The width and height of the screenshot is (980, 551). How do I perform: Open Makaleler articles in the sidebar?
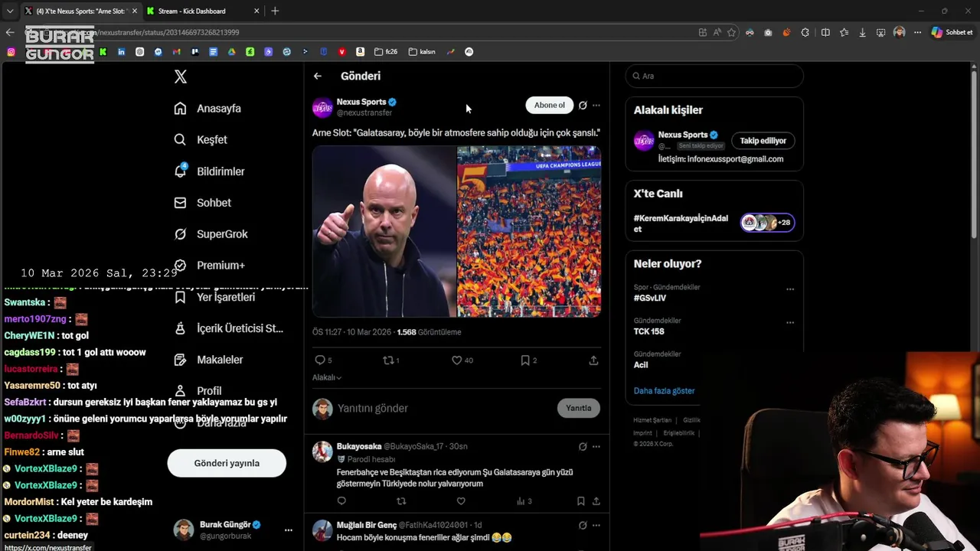(208, 360)
